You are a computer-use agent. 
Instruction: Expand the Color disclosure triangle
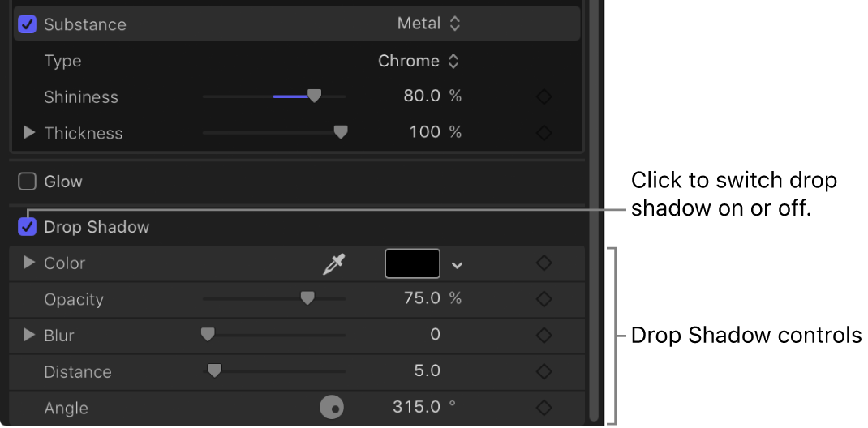coord(29,263)
